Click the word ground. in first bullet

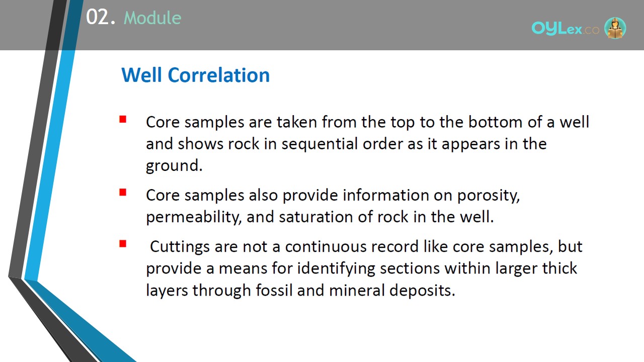coord(174,166)
